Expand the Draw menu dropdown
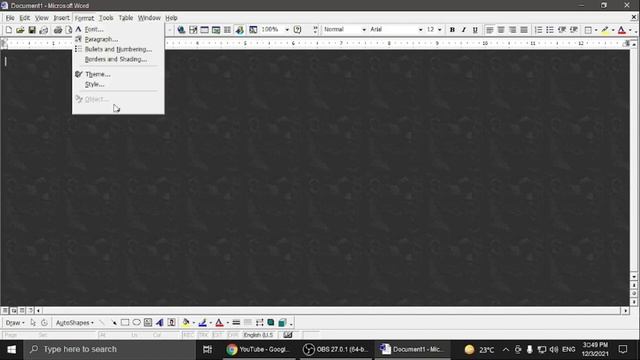The width and height of the screenshot is (640, 360). tap(15, 322)
